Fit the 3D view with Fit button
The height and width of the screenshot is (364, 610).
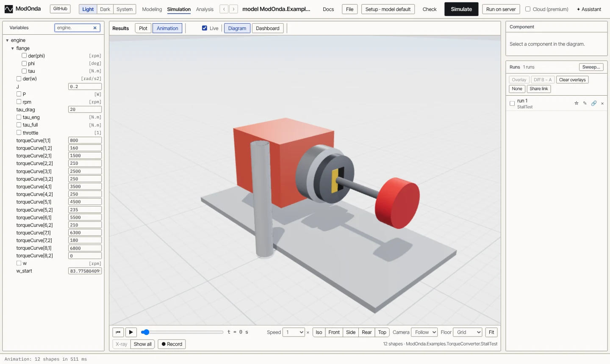point(491,332)
